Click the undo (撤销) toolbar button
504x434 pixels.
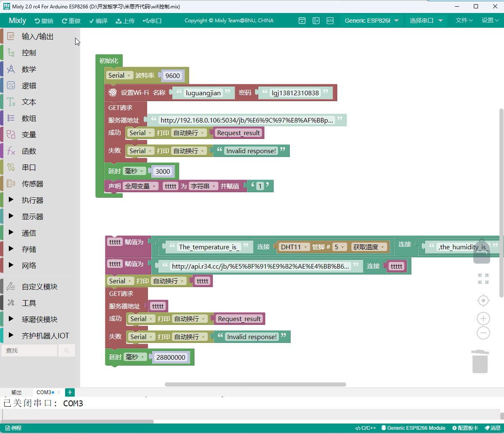click(x=44, y=21)
